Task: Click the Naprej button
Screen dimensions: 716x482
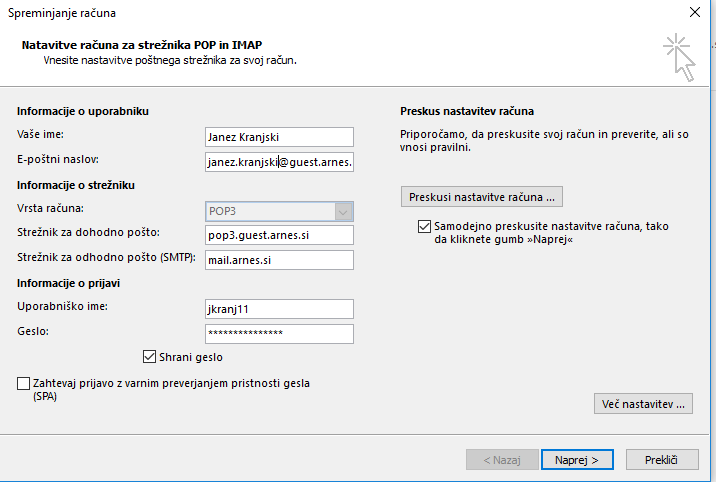Action: [577, 460]
